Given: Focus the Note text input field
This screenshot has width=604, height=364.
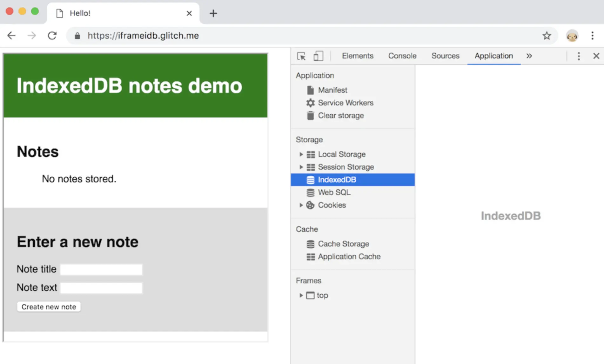Looking at the screenshot, I should [101, 288].
